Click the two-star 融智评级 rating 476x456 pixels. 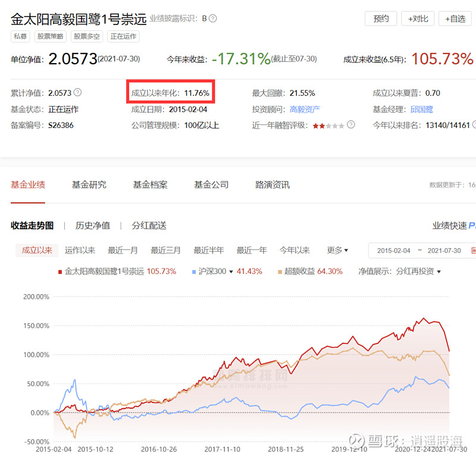pos(328,126)
